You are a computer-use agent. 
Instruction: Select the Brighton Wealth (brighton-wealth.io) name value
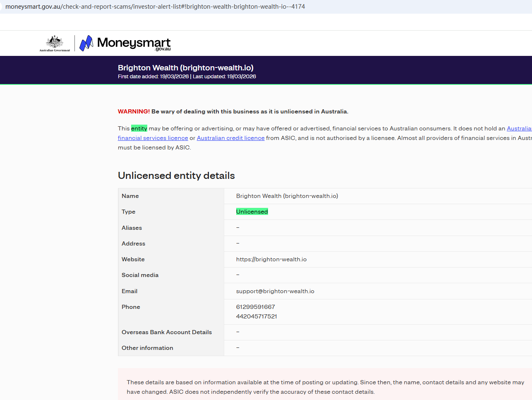pos(287,196)
